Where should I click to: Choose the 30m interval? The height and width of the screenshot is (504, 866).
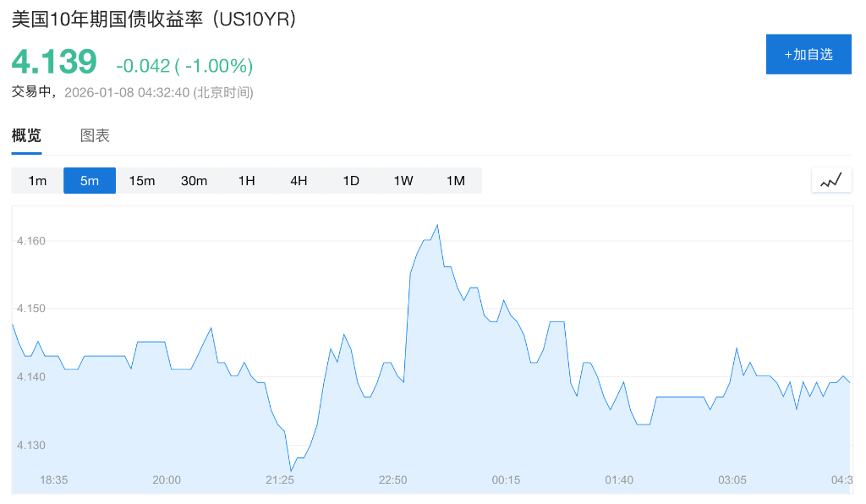pyautogui.click(x=194, y=180)
